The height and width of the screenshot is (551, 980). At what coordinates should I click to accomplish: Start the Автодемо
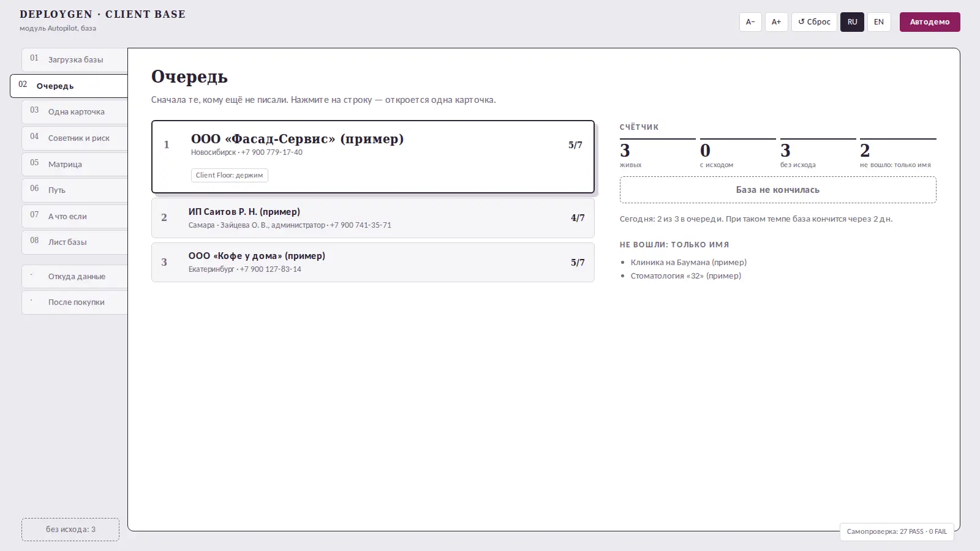click(930, 22)
